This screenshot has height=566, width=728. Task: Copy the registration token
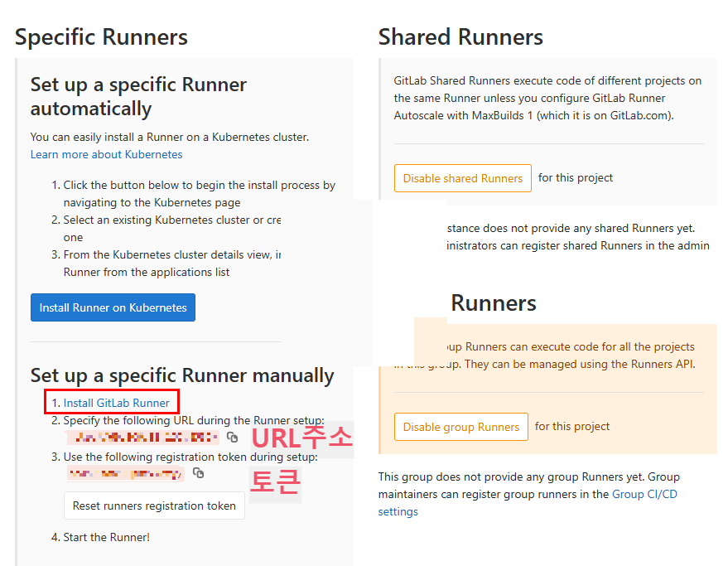coord(198,472)
